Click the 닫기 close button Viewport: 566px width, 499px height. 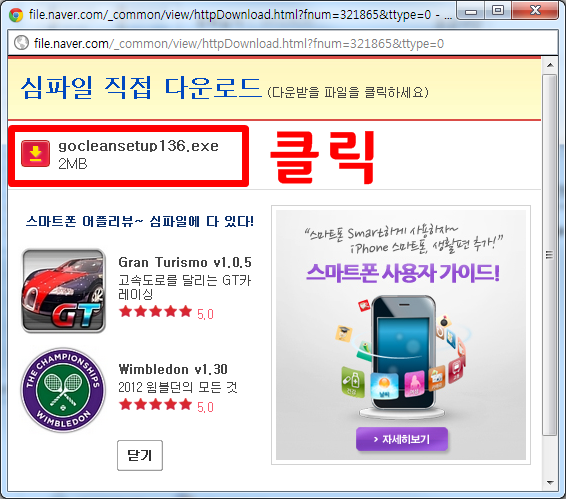[140, 455]
